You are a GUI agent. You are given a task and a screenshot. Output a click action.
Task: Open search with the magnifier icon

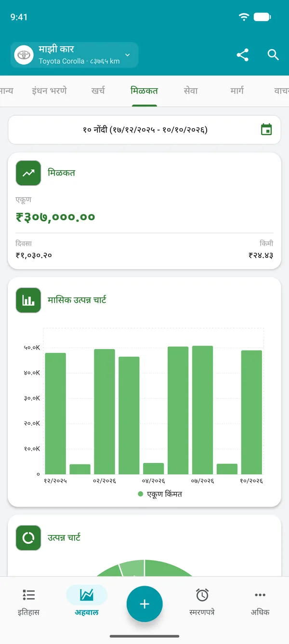click(x=273, y=55)
